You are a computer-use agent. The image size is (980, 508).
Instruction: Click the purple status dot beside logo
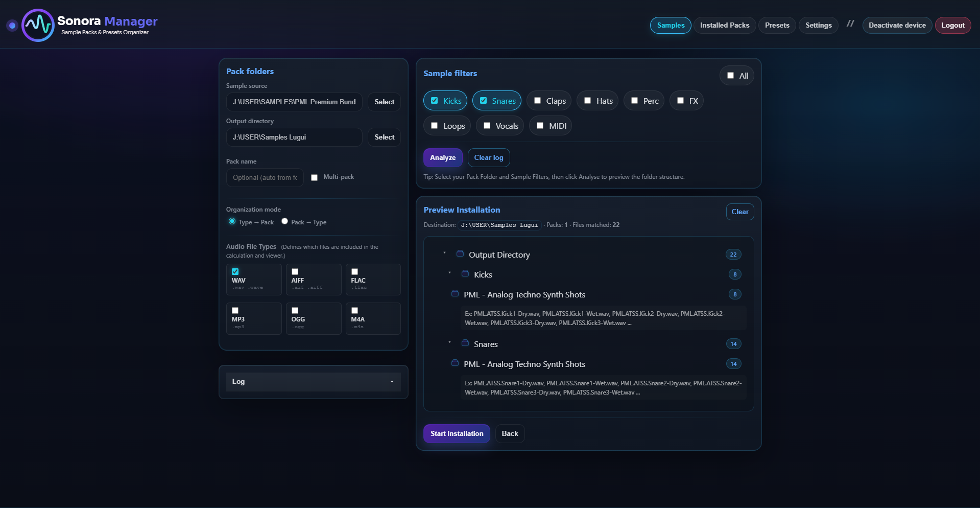click(x=12, y=25)
